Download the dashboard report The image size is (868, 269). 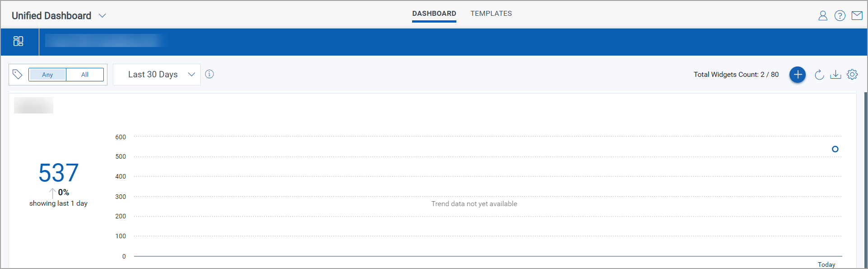836,75
